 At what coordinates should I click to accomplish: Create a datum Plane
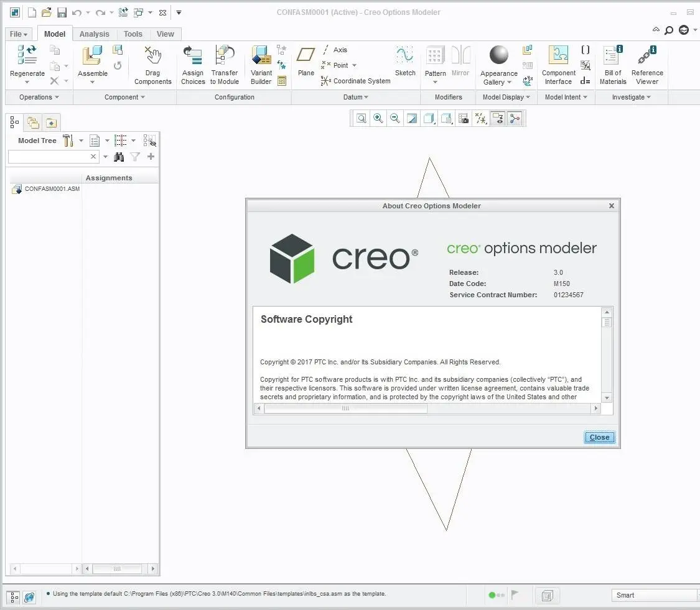306,60
